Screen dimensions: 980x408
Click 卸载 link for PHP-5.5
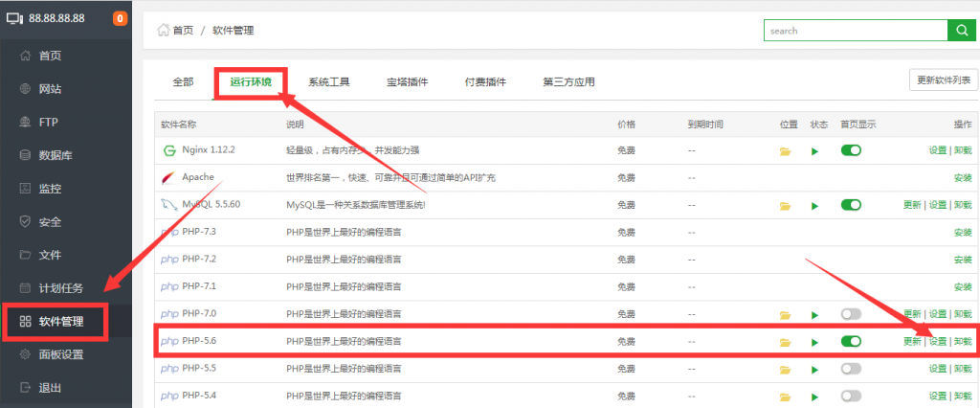963,369
